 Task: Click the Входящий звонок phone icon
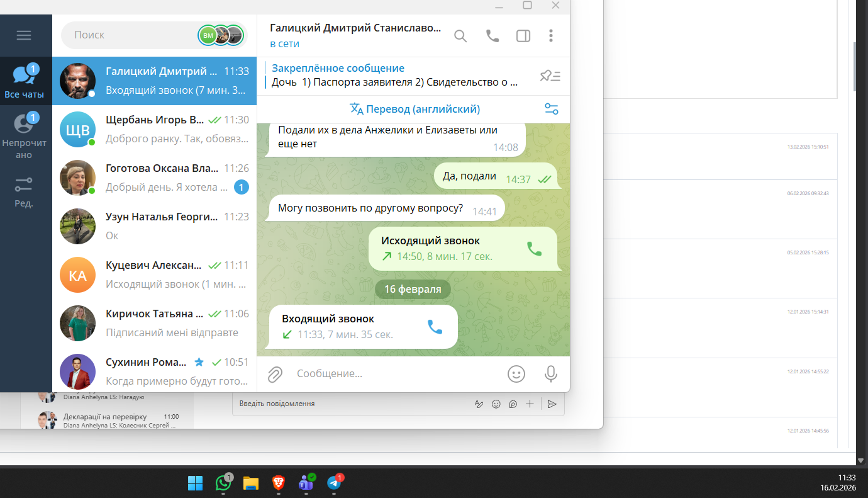click(x=435, y=327)
